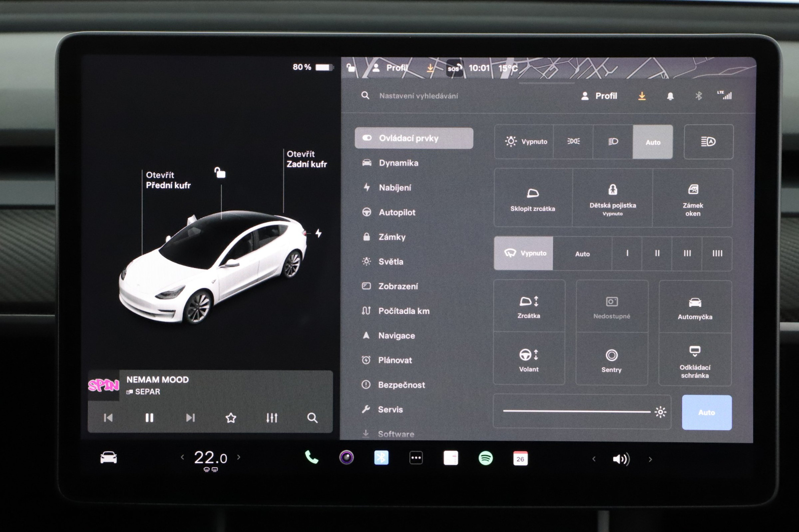Screen dimensions: 799x532
Task: Open the calendar app icon
Action: point(520,459)
